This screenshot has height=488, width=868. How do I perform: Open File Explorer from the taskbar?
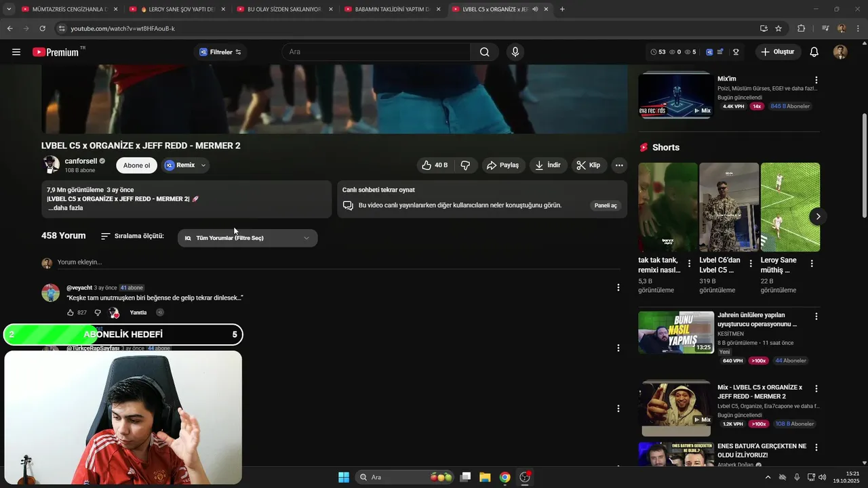pyautogui.click(x=485, y=477)
